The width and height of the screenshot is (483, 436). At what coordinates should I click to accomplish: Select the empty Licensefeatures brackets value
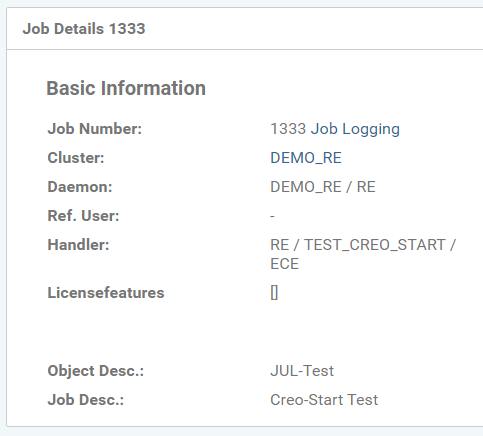click(274, 293)
